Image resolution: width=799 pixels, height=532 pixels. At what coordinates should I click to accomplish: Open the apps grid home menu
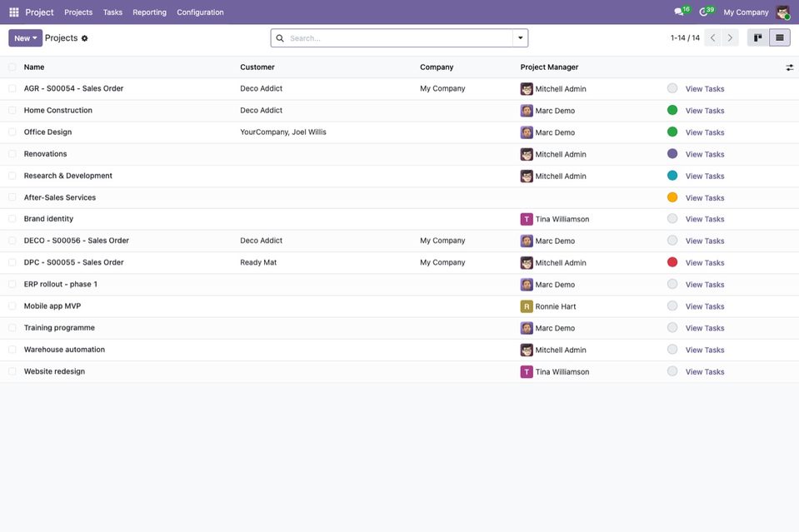point(14,12)
